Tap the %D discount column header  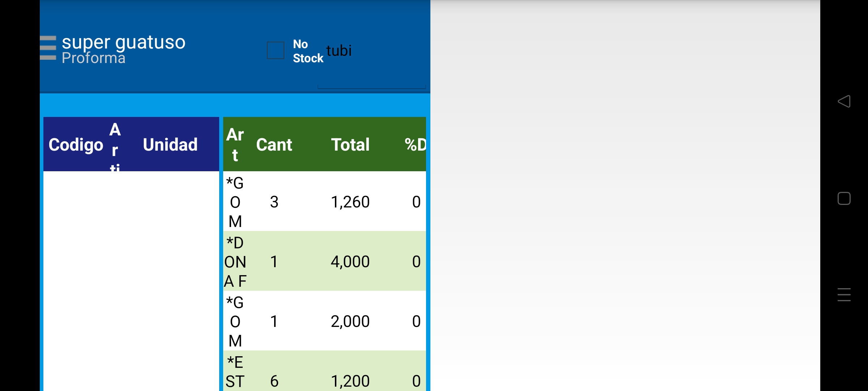tap(415, 144)
